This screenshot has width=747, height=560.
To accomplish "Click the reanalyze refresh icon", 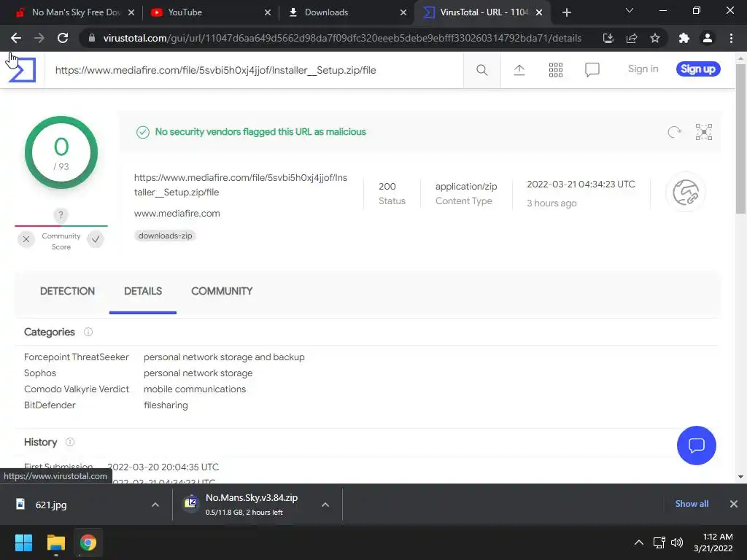I will point(674,132).
